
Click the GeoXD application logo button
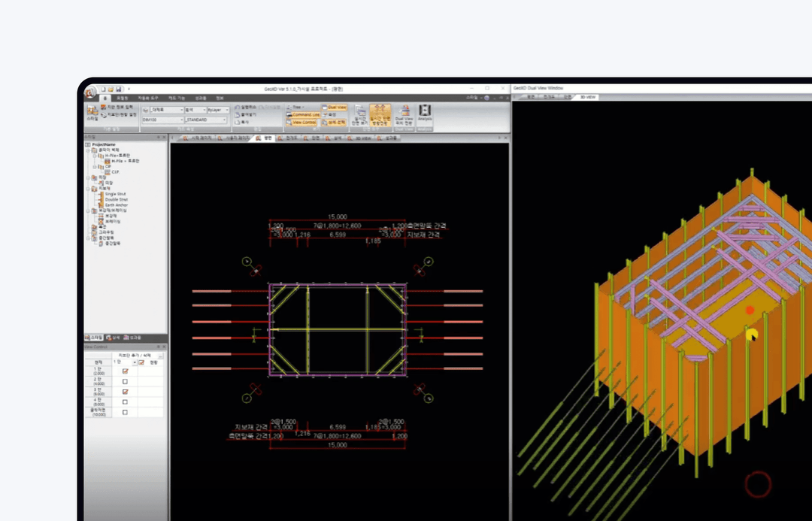pos(90,92)
